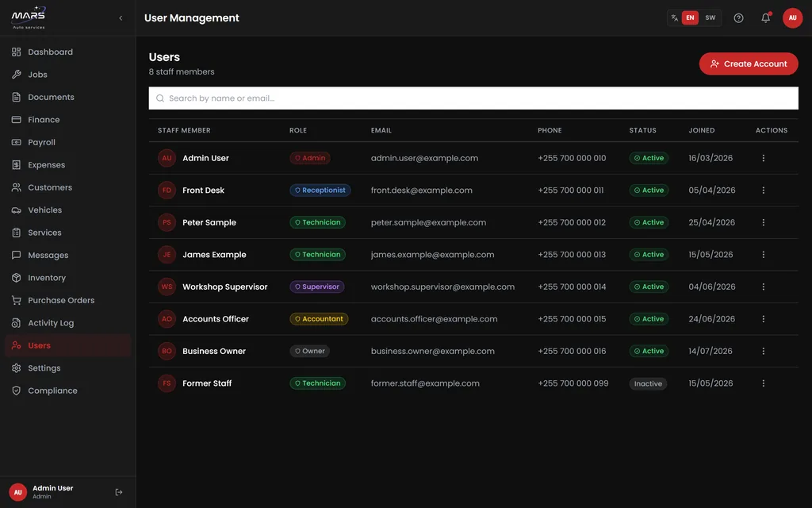
Task: Navigate to Finance
Action: pos(68,120)
